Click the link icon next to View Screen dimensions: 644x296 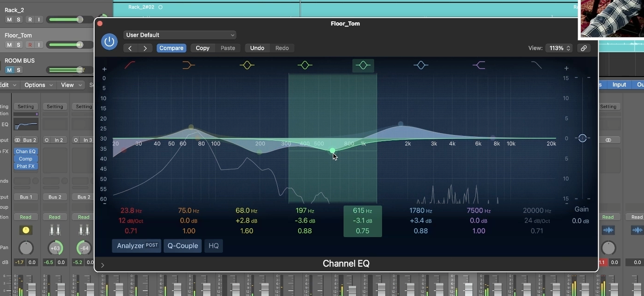pyautogui.click(x=584, y=48)
